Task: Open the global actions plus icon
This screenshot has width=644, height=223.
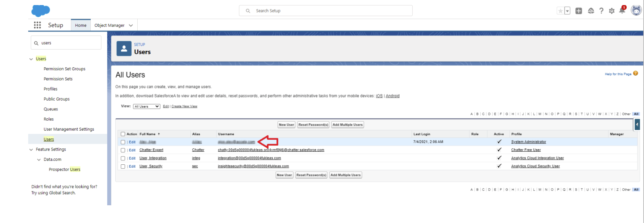Action: pos(579,11)
